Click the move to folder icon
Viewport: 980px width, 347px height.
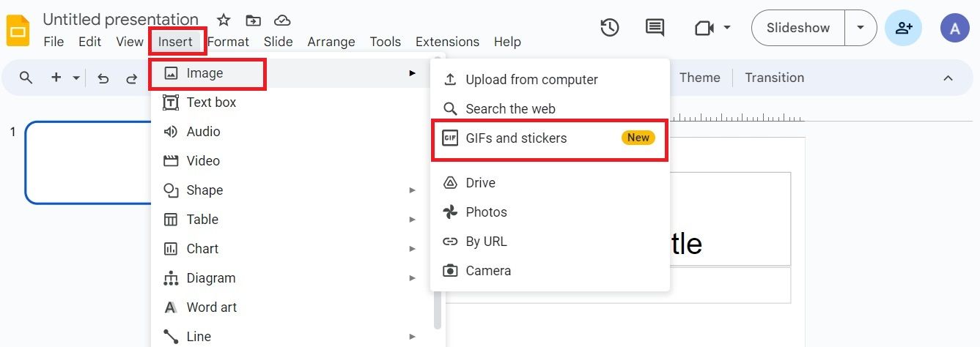(x=253, y=20)
